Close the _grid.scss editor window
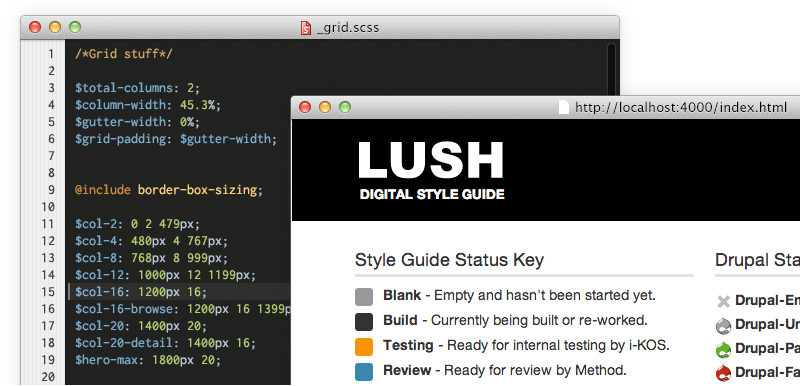This screenshot has width=800, height=386. click(x=35, y=27)
